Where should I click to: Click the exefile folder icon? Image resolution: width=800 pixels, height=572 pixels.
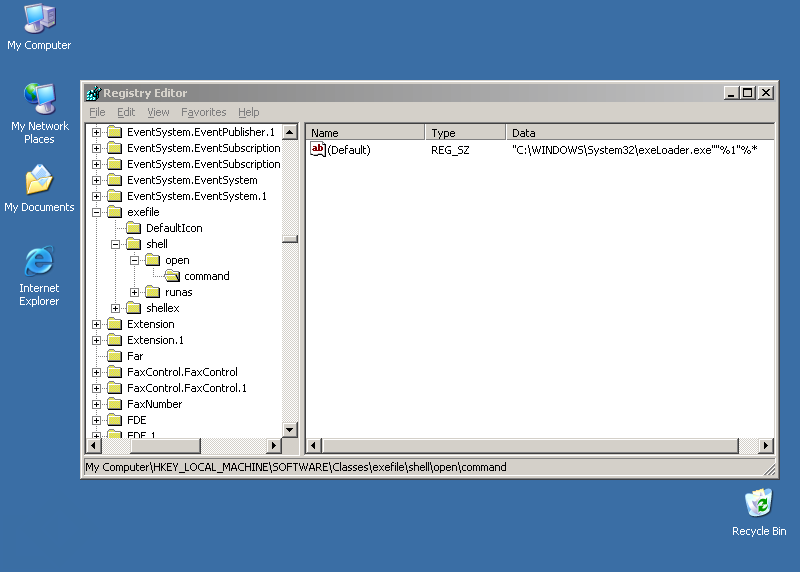click(115, 212)
